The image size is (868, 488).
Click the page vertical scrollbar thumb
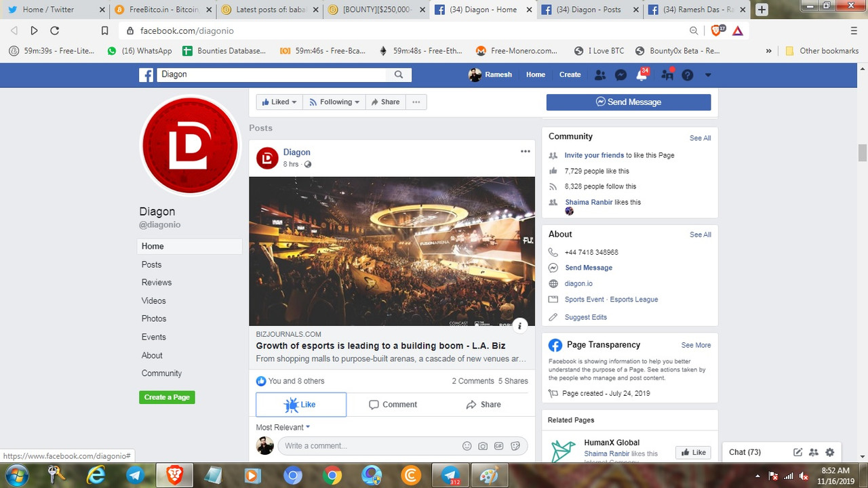pyautogui.click(x=863, y=152)
